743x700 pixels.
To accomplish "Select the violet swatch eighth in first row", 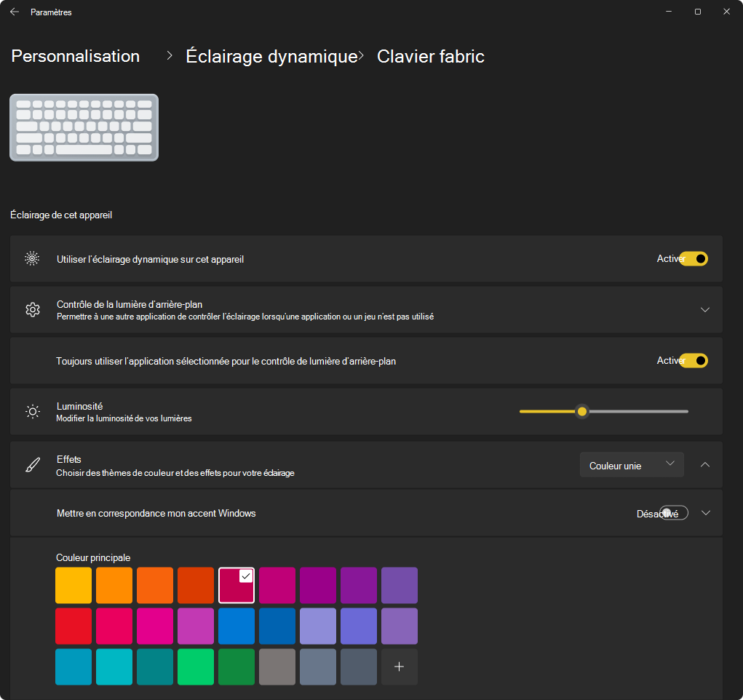I will tap(359, 585).
